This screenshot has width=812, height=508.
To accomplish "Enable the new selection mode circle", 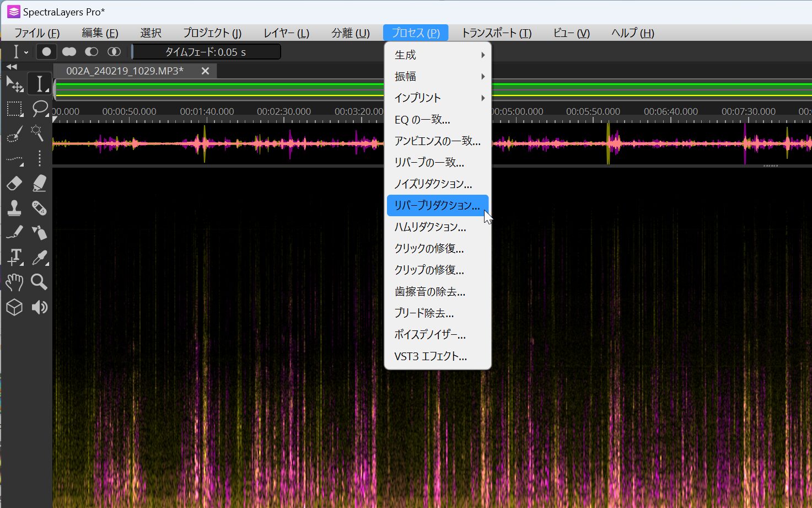I will [x=47, y=52].
